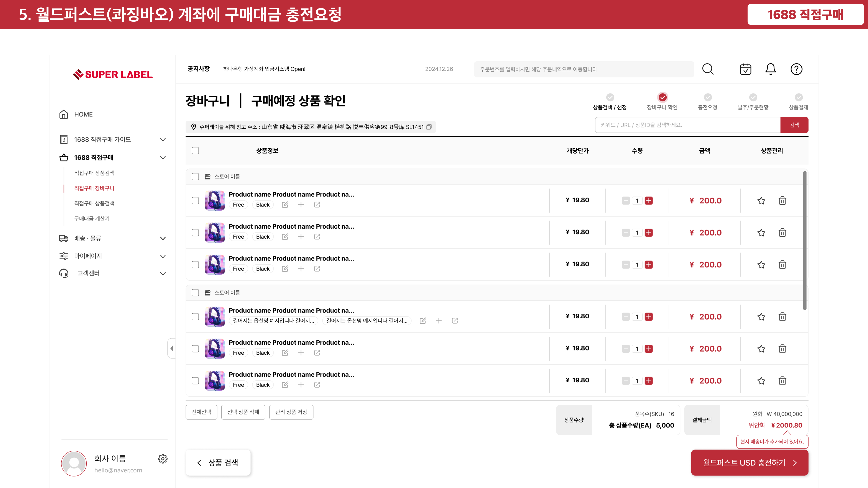Click 전체선택 button
This screenshot has width=868, height=488.
coord(201,412)
